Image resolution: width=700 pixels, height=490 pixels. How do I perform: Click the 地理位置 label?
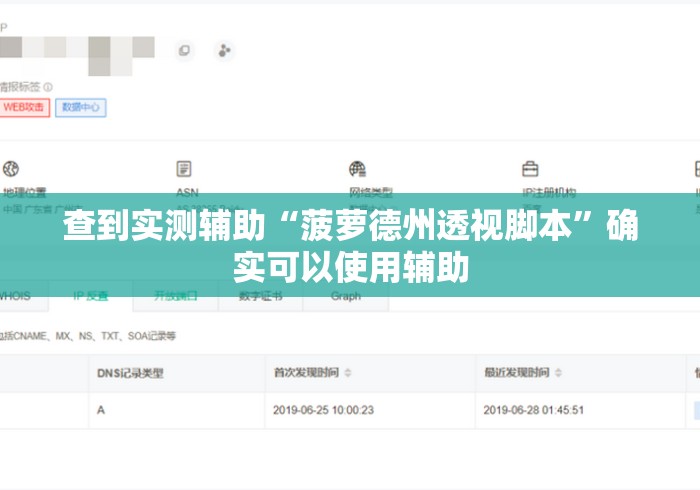click(25, 192)
